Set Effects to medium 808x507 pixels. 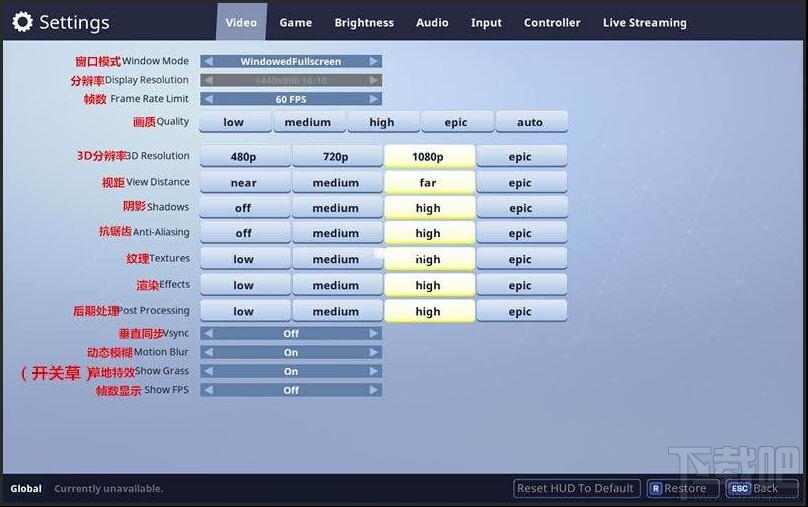point(338,285)
